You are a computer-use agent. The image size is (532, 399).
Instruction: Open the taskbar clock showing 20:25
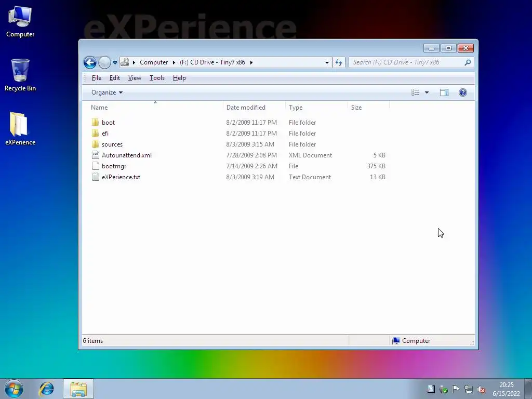coord(506,389)
